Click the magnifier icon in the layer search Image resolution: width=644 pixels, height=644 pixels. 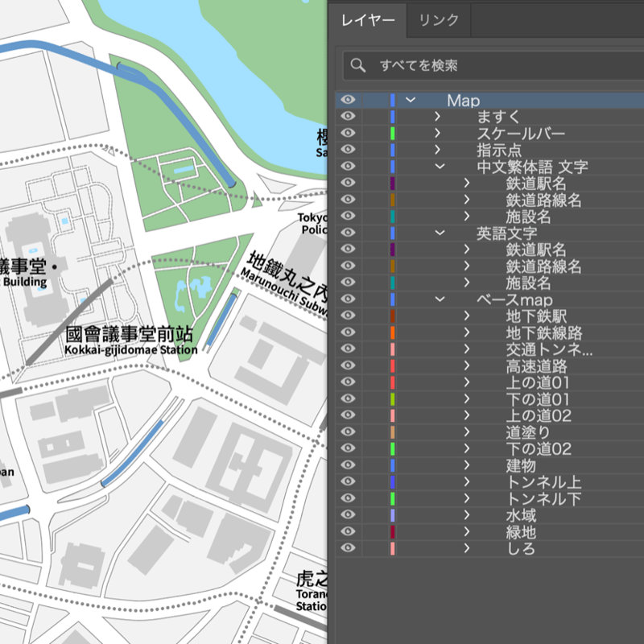357,65
